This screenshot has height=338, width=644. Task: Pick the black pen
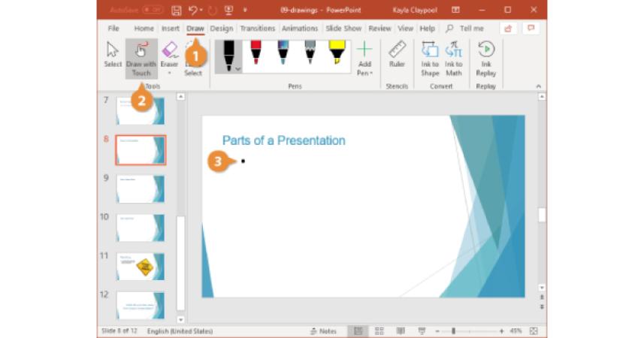coord(228,56)
